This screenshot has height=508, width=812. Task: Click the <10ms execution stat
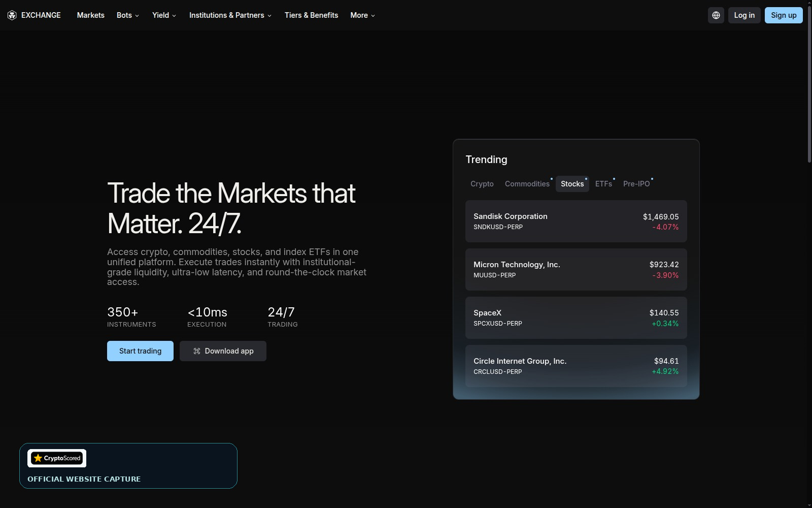tap(207, 317)
